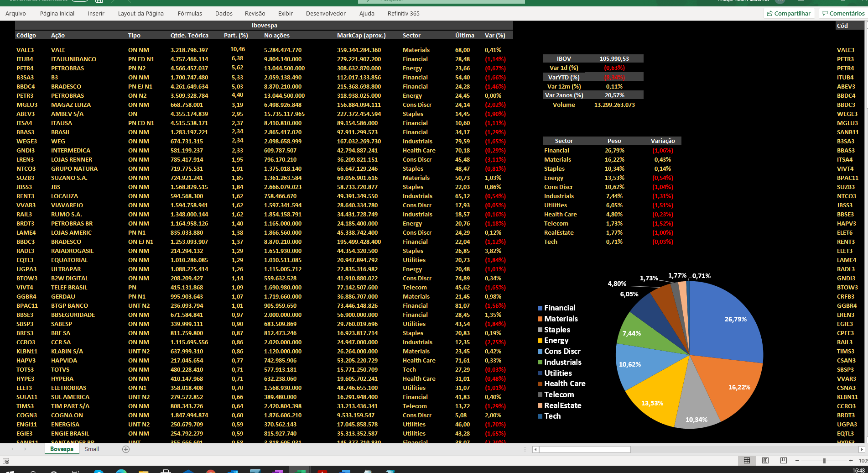This screenshot has width=868, height=473.
Task: Open Layout da Página ribbon tab
Action: (x=141, y=13)
